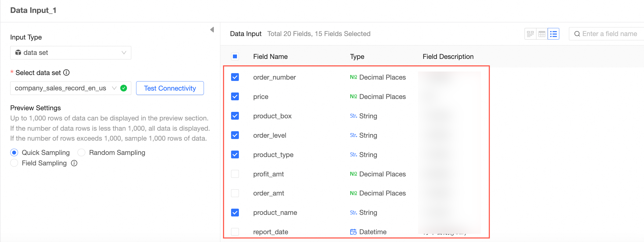Click the info icon next to Field Sampling
This screenshot has width=644, height=242.
click(74, 163)
